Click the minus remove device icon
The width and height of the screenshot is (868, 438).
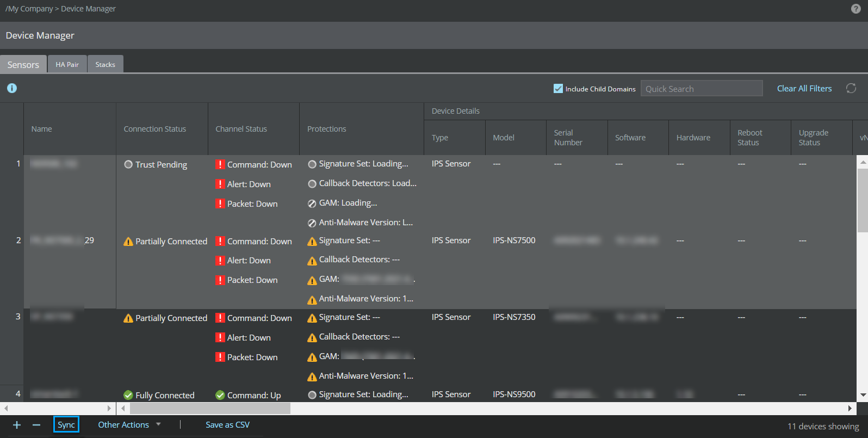point(36,425)
